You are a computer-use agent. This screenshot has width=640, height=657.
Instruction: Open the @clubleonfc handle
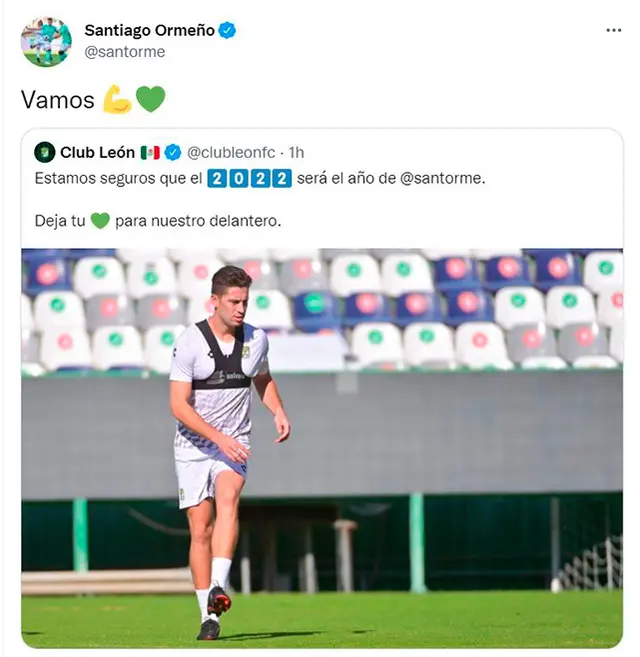[230, 152]
